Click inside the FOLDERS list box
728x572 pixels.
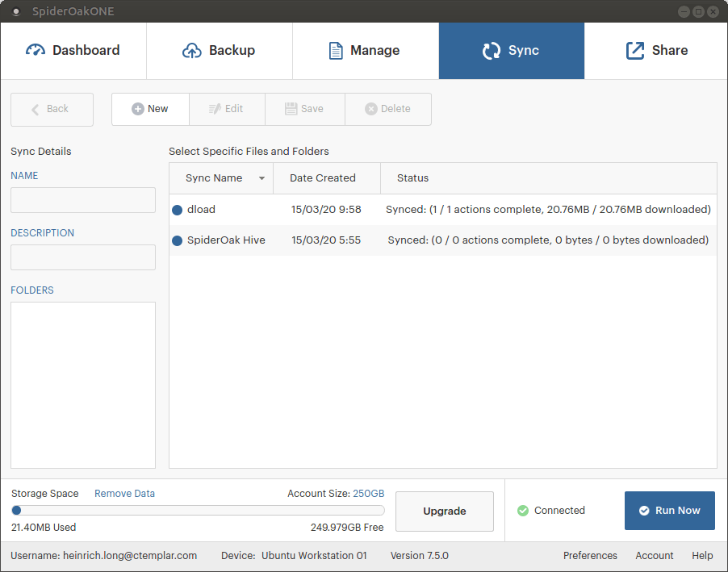[x=83, y=386]
